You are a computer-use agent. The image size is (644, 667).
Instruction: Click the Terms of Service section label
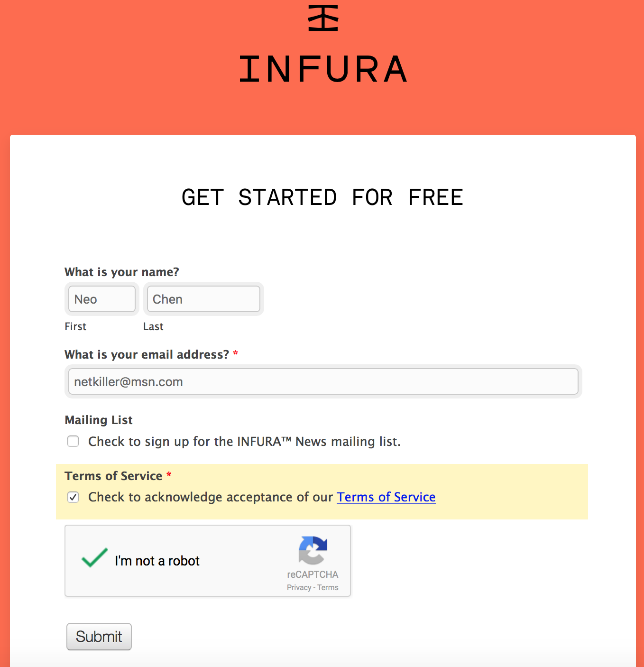tap(114, 476)
